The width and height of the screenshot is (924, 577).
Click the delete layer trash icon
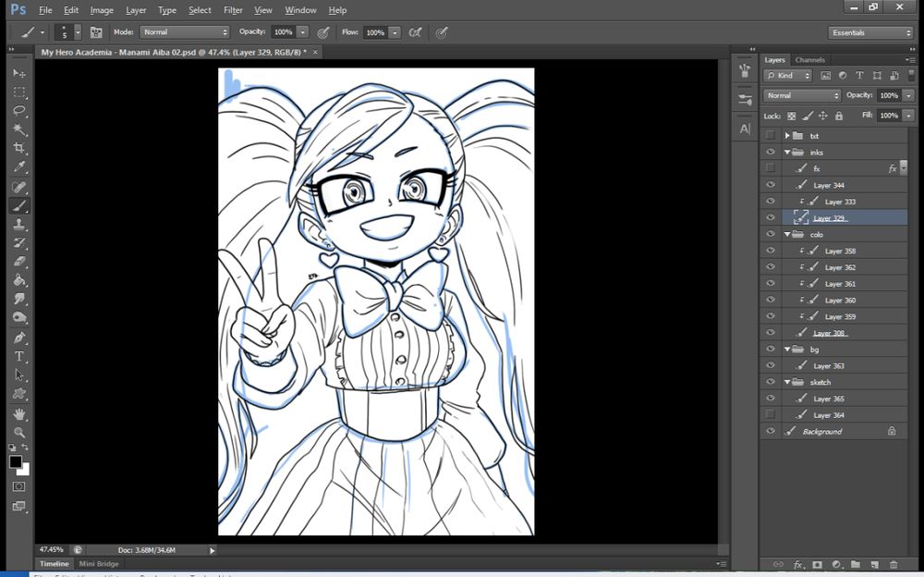pos(894,565)
